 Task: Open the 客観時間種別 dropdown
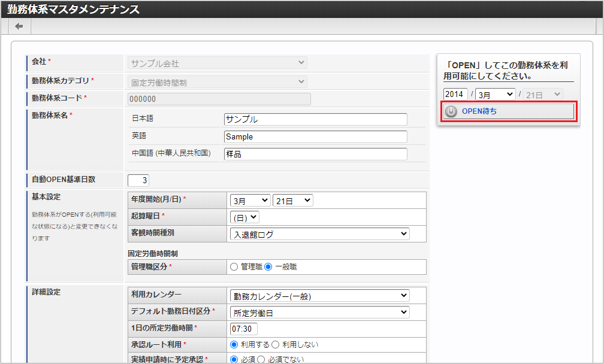tap(320, 234)
